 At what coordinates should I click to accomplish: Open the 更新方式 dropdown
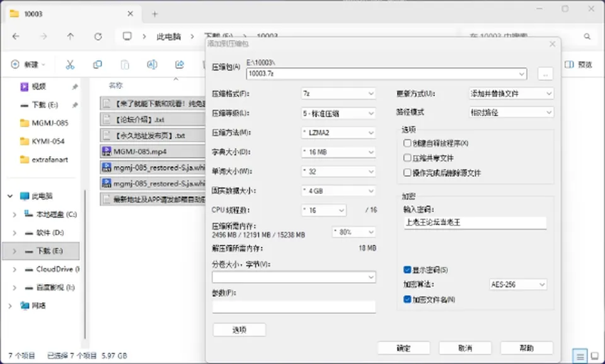click(511, 93)
